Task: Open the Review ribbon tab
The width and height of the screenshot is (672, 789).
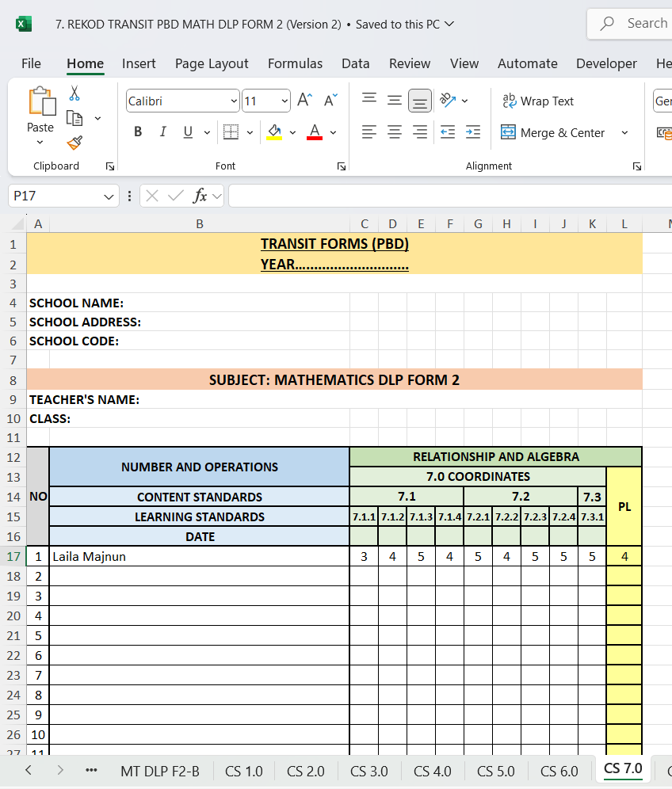Action: pos(410,63)
